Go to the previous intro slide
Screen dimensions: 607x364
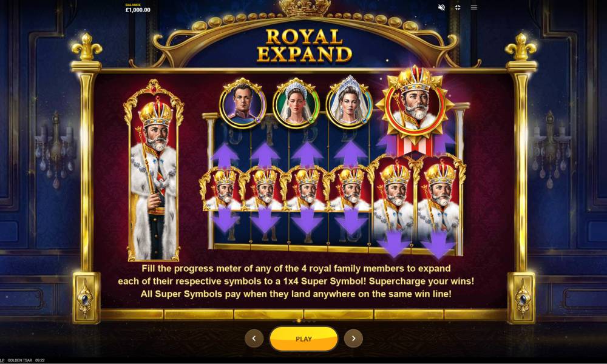click(254, 339)
